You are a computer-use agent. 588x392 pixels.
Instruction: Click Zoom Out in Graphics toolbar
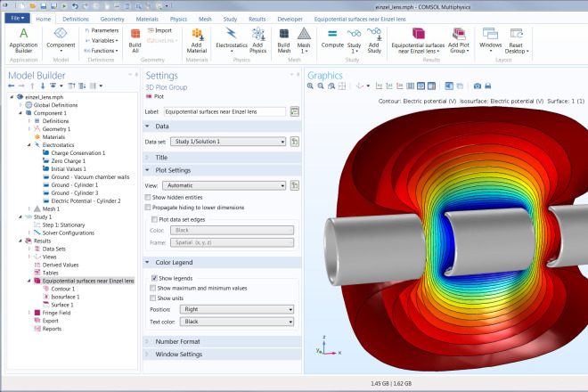point(321,86)
